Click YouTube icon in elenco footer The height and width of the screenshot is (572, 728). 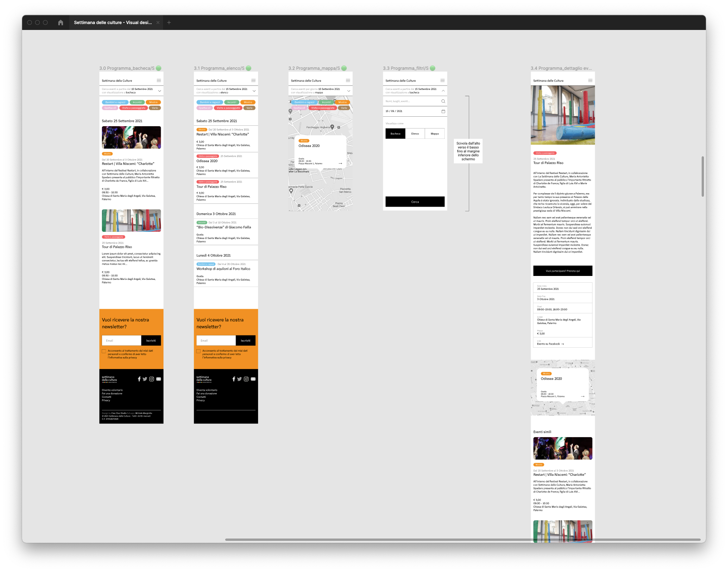[x=253, y=379]
